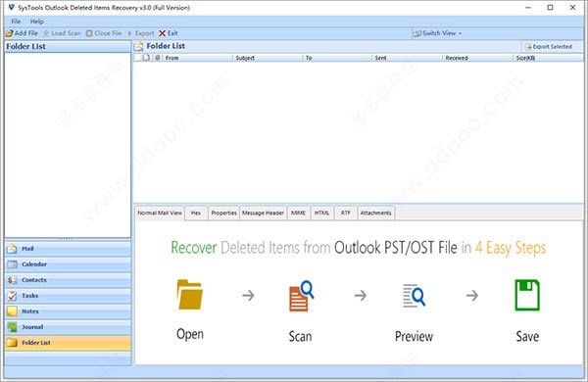Open the File menu
Screen dimensions: 588x382
tap(16, 22)
